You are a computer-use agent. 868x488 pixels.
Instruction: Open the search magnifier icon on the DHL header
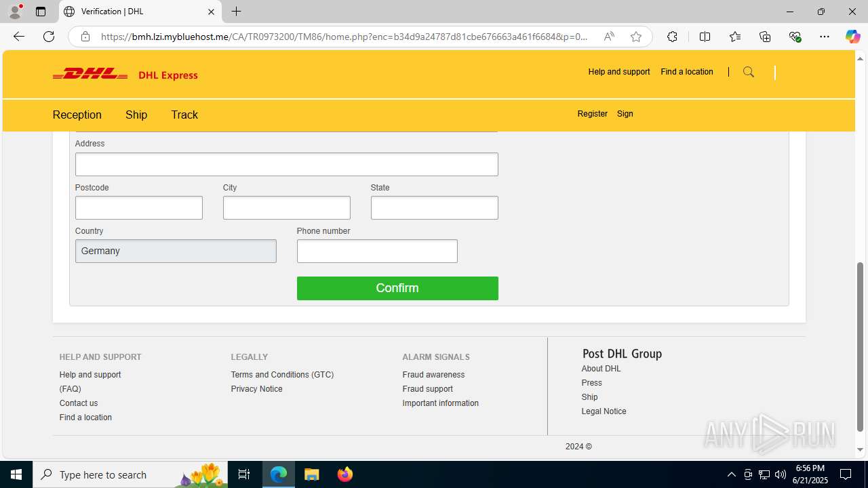[x=749, y=72]
